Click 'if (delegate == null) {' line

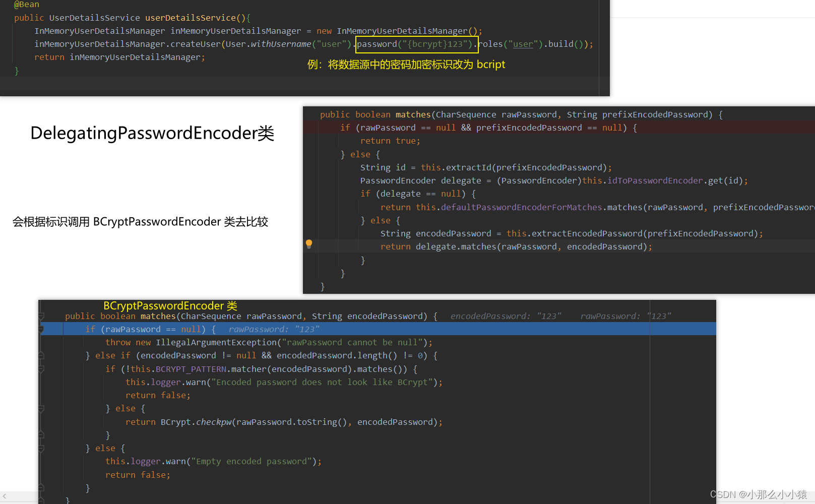418,194
